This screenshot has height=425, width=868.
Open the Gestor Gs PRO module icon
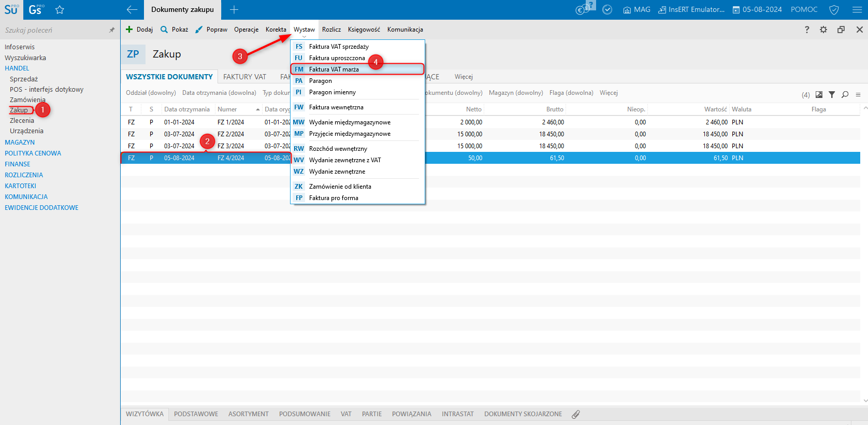point(36,9)
